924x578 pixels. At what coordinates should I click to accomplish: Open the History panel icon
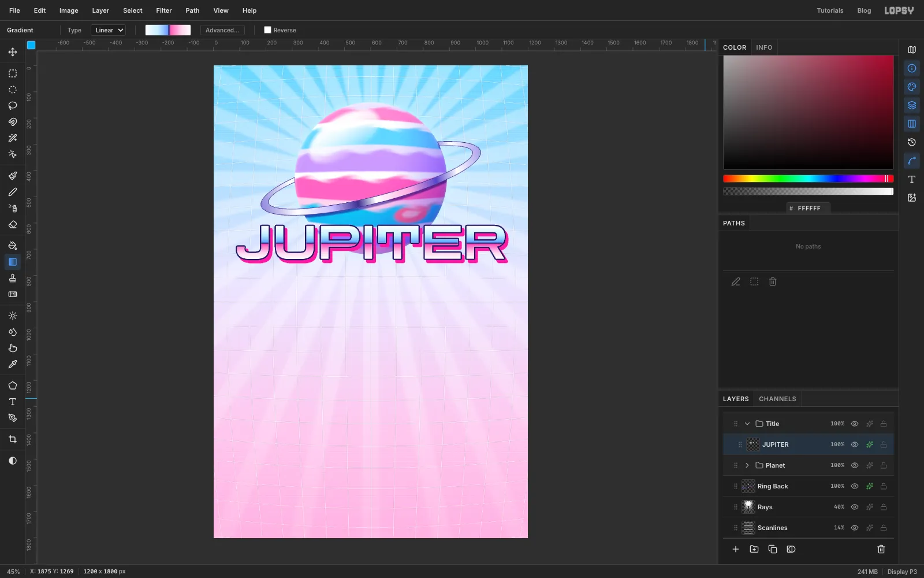[912, 142]
